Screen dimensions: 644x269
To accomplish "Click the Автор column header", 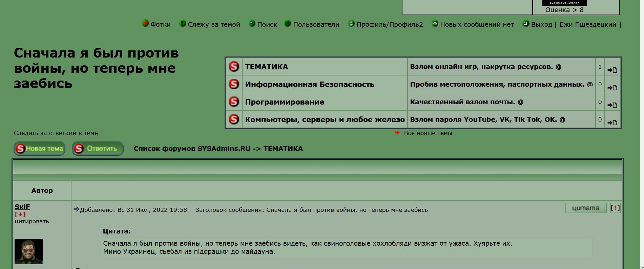I will click(42, 190).
